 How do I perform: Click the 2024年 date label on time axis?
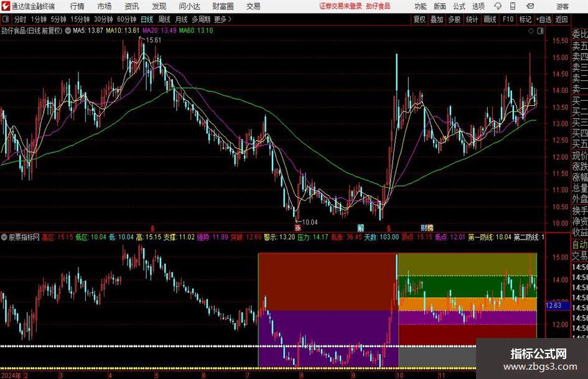[x=11, y=375]
